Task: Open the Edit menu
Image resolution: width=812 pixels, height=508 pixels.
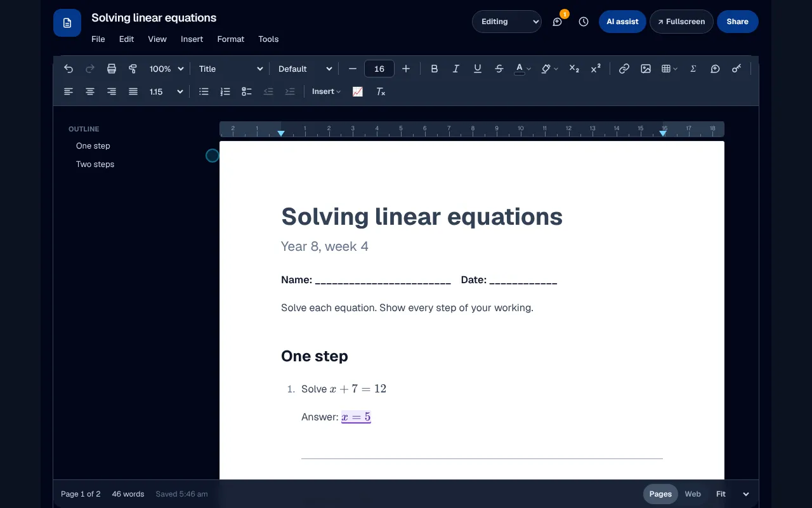Action: click(127, 39)
